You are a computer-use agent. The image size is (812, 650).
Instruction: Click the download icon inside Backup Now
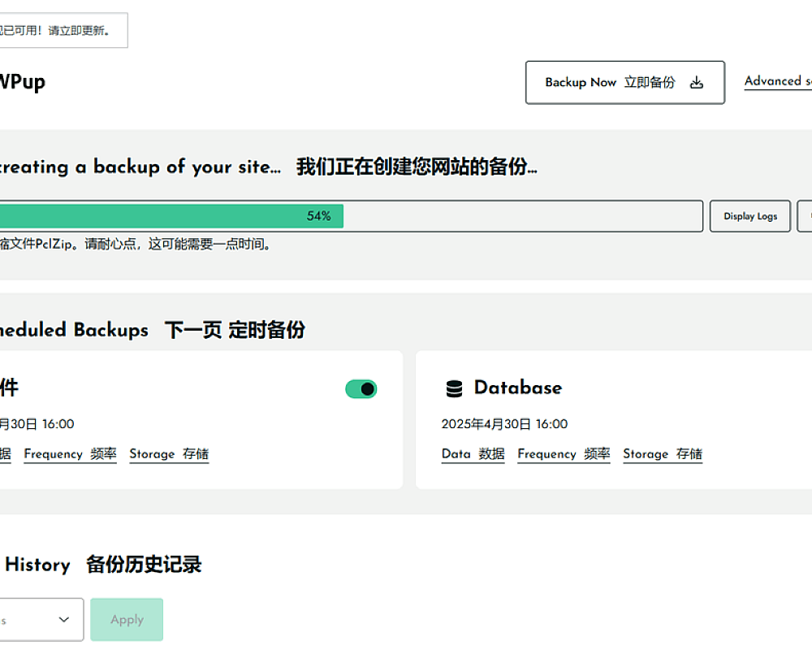click(696, 83)
